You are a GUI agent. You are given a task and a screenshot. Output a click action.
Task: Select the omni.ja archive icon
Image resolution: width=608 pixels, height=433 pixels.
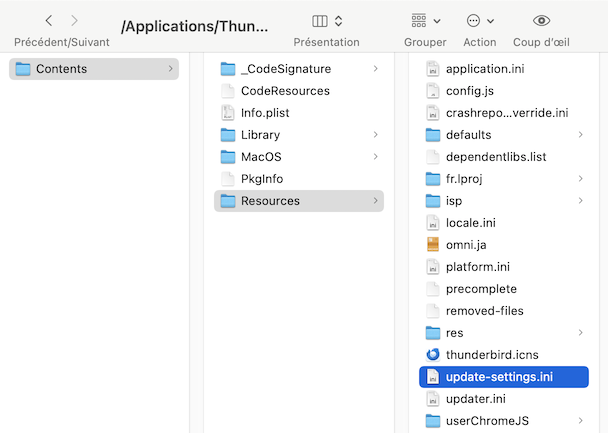(x=433, y=245)
